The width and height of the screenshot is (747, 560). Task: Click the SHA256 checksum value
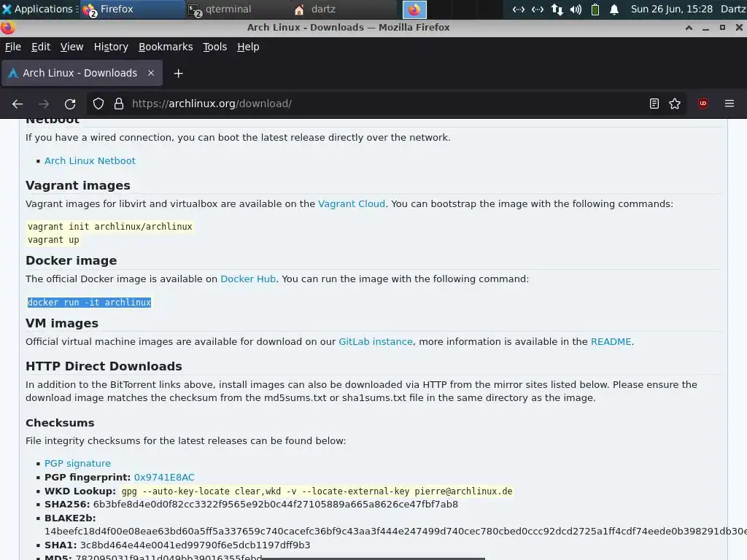[x=275, y=505]
